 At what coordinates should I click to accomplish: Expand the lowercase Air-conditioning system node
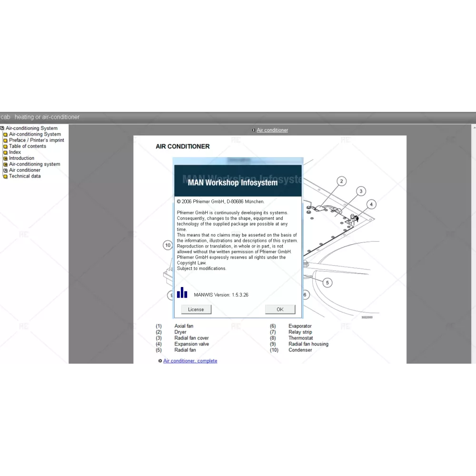click(5, 165)
